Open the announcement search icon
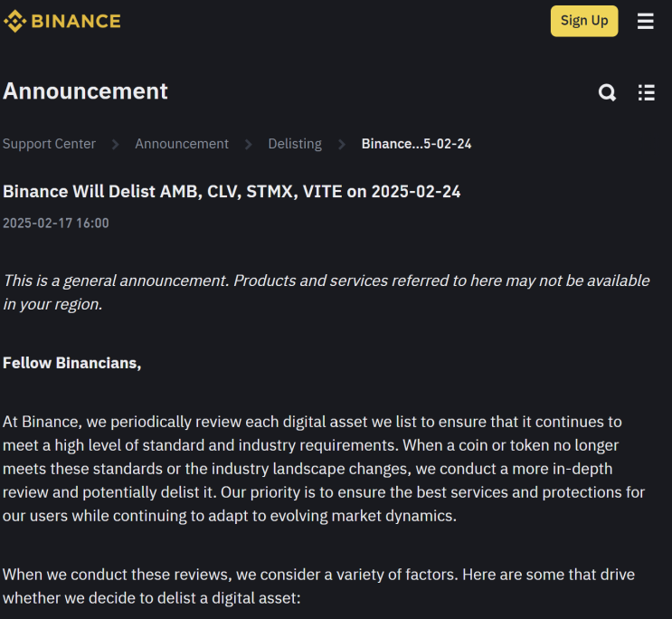The width and height of the screenshot is (672, 619). click(608, 92)
